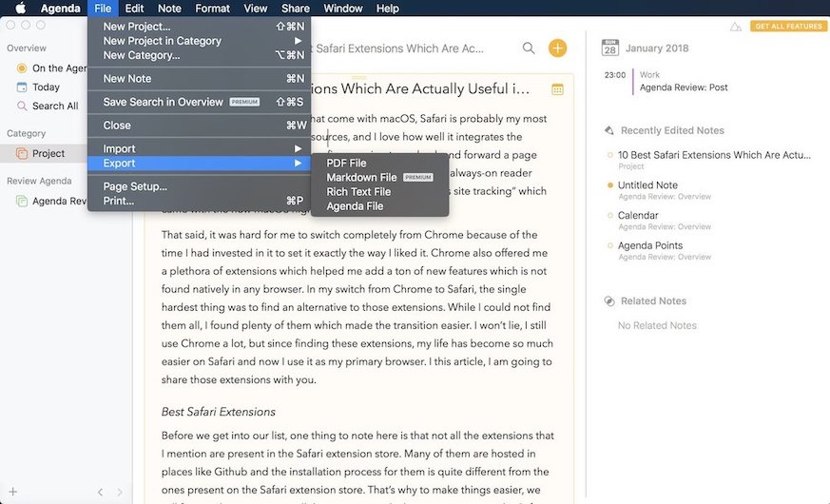
Task: Click the warning triangle icon
Action: (735, 27)
